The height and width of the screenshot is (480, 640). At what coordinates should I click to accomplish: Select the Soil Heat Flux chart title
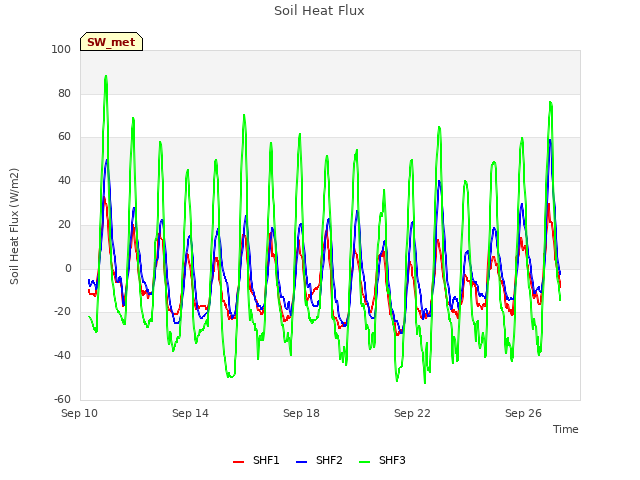(x=319, y=11)
